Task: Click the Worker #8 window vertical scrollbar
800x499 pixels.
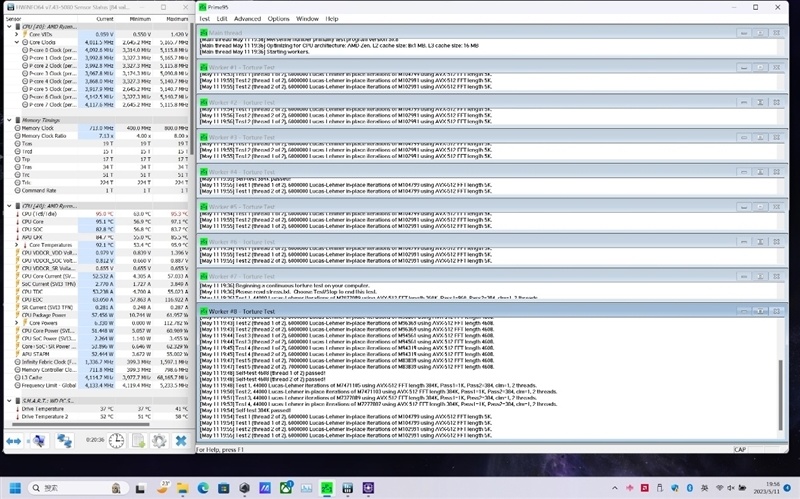Action: (x=780, y=395)
